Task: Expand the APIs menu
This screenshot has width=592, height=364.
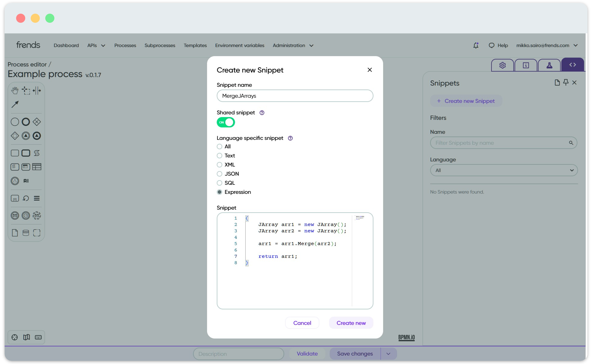Action: coord(96,45)
